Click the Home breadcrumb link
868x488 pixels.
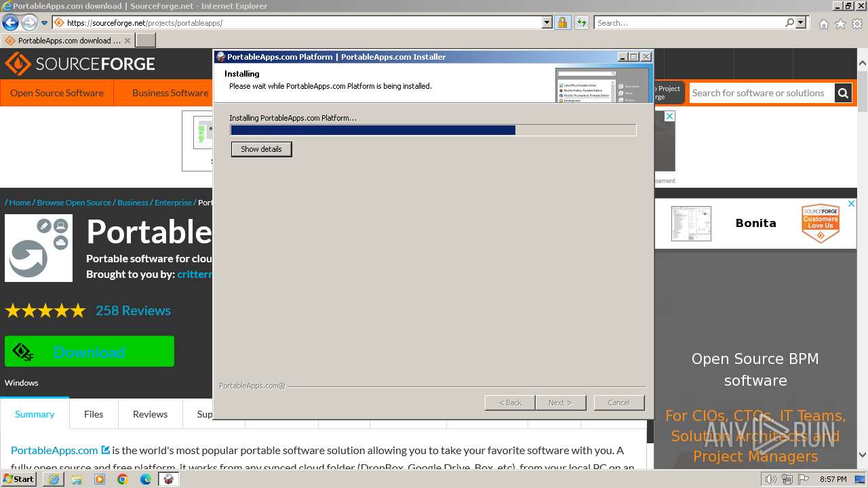20,203
